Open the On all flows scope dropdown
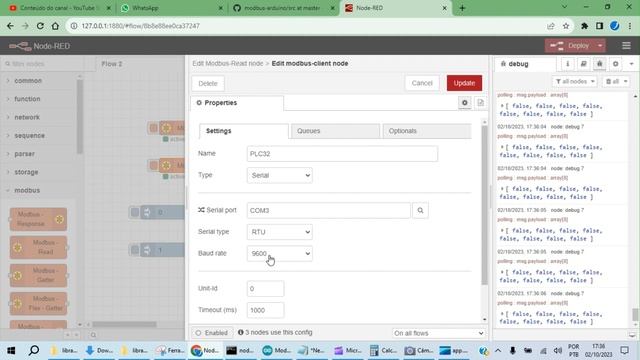This screenshot has width=640, height=360. [438, 333]
